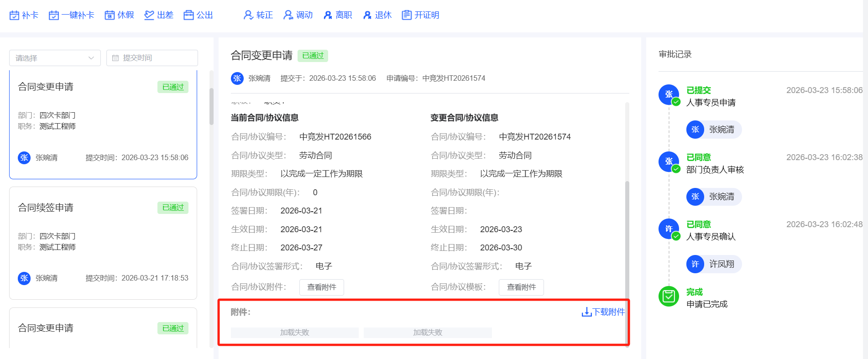Click the 补卡 calendar icon
The height and width of the screenshot is (359, 868).
click(14, 16)
